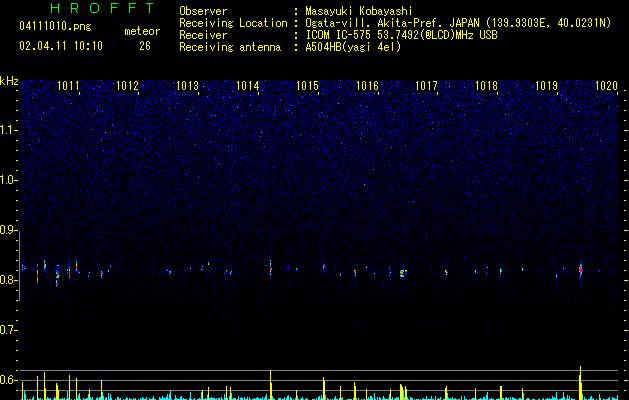Click the 1013 time marker
Screen dimensions: 629x400
(x=187, y=86)
